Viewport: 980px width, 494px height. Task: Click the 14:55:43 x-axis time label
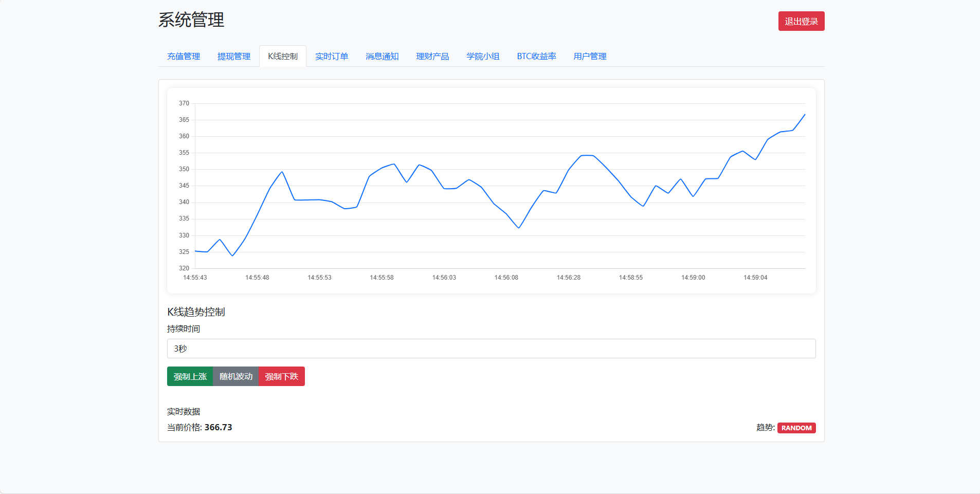pyautogui.click(x=195, y=278)
